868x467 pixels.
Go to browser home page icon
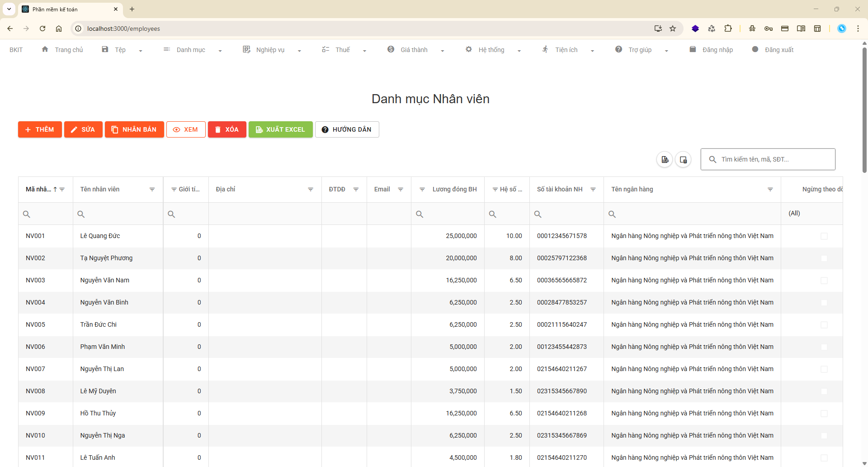(x=59, y=29)
